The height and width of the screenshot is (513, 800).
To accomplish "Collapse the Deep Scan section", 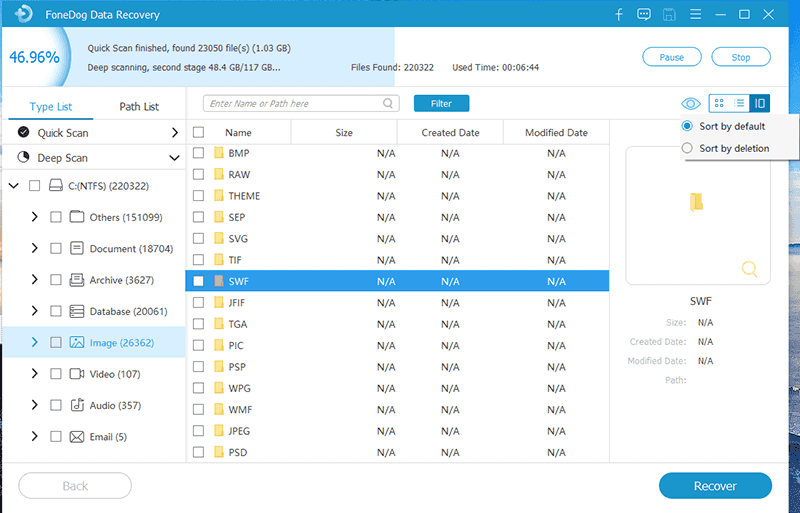I will coord(174,158).
